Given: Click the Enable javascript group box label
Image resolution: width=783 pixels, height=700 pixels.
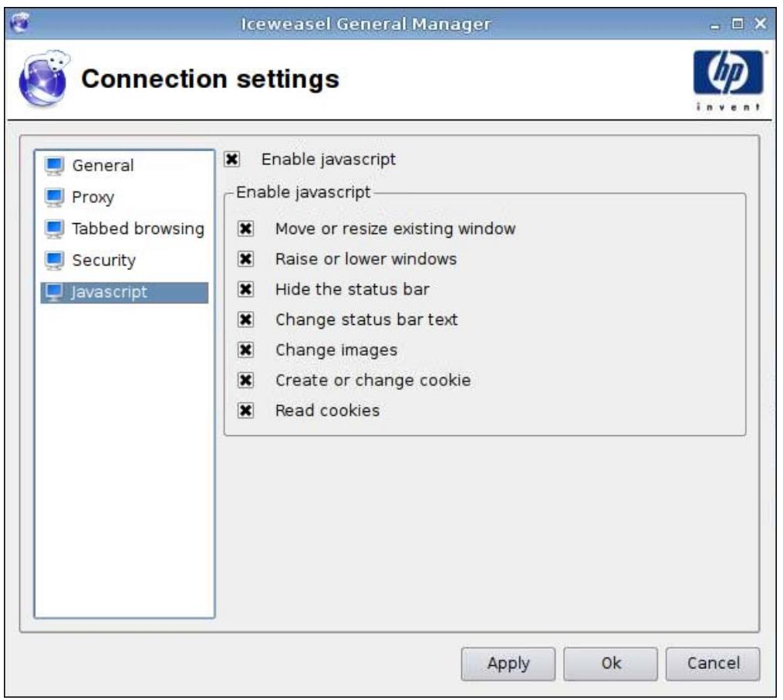Looking at the screenshot, I should click(303, 192).
